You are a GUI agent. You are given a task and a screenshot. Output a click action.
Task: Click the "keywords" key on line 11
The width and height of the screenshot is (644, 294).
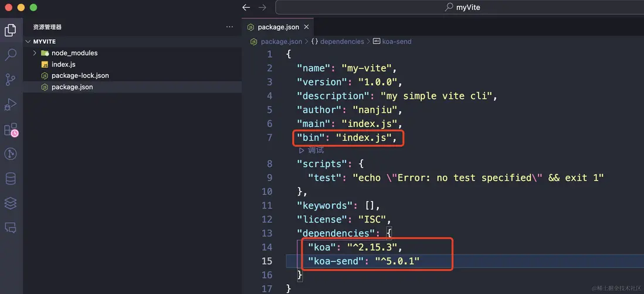[325, 206]
